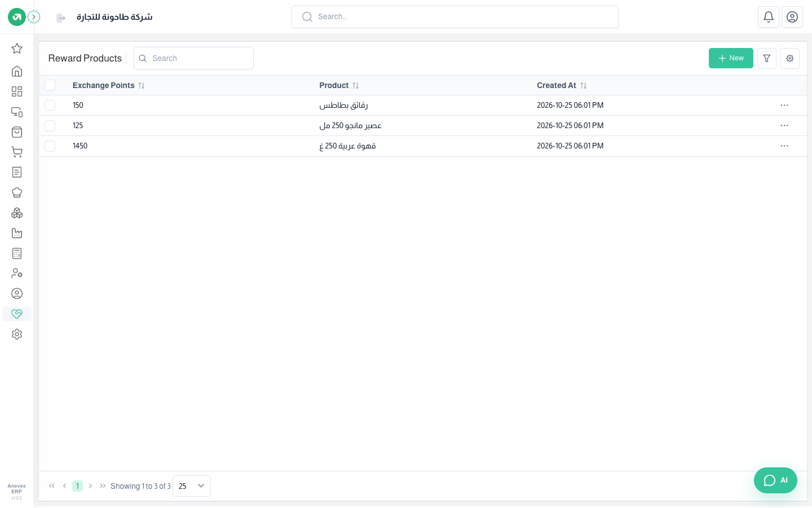Open the chef hat sidebar module
Image resolution: width=812 pixels, height=508 pixels.
click(17, 192)
